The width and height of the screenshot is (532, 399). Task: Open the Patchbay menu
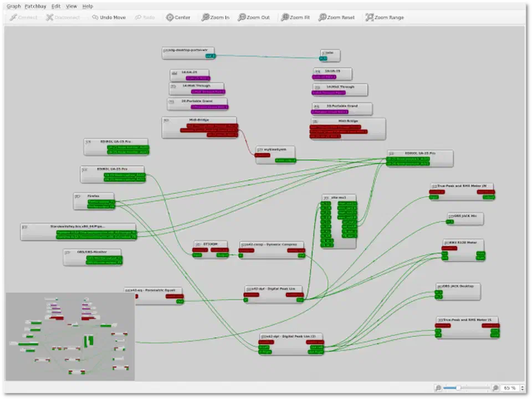click(x=34, y=6)
